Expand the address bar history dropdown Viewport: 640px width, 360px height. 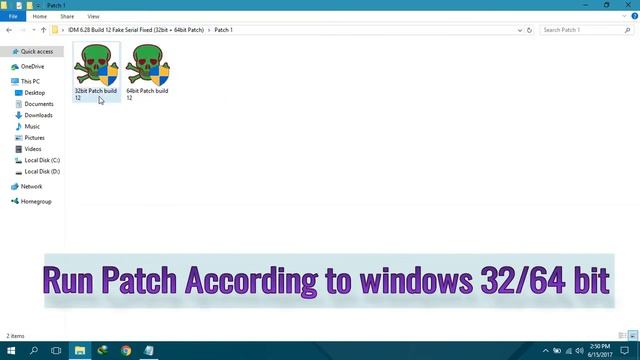coord(520,30)
